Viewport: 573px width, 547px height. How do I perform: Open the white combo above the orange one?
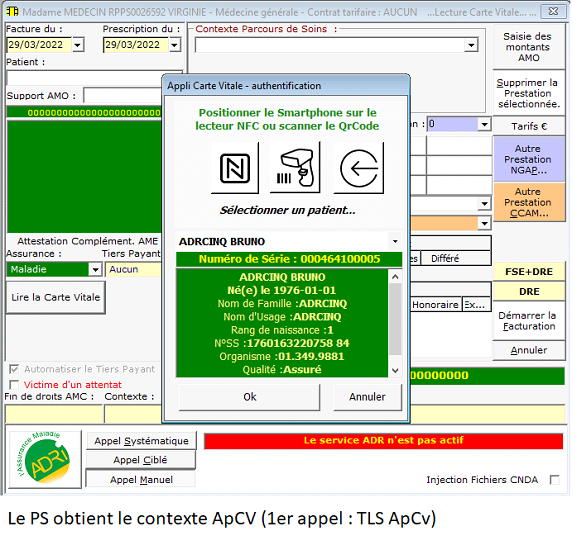(x=484, y=204)
